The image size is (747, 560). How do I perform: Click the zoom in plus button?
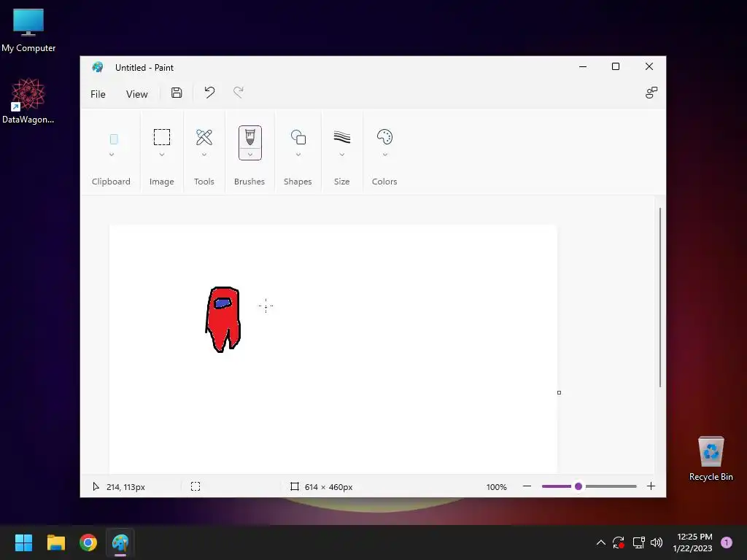click(x=651, y=486)
